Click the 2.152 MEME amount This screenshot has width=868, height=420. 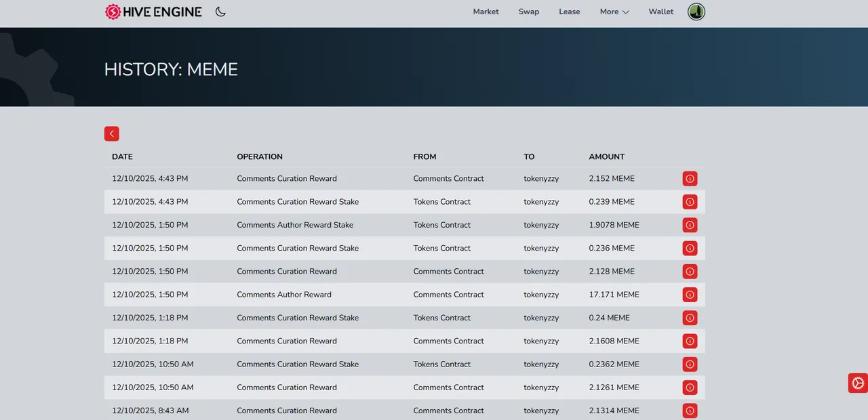(612, 179)
